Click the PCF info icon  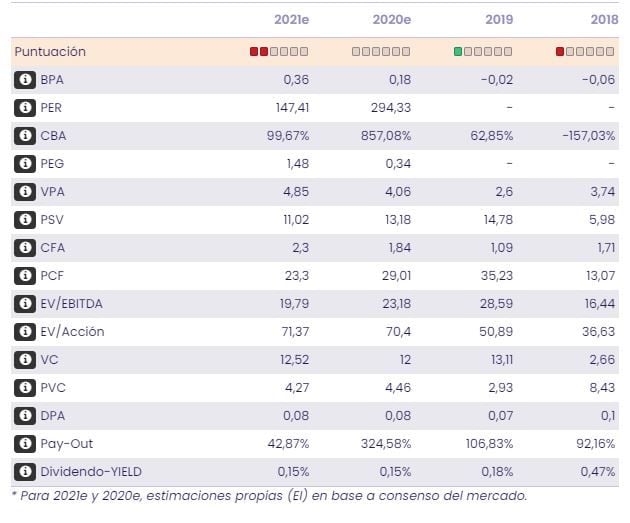point(25,275)
